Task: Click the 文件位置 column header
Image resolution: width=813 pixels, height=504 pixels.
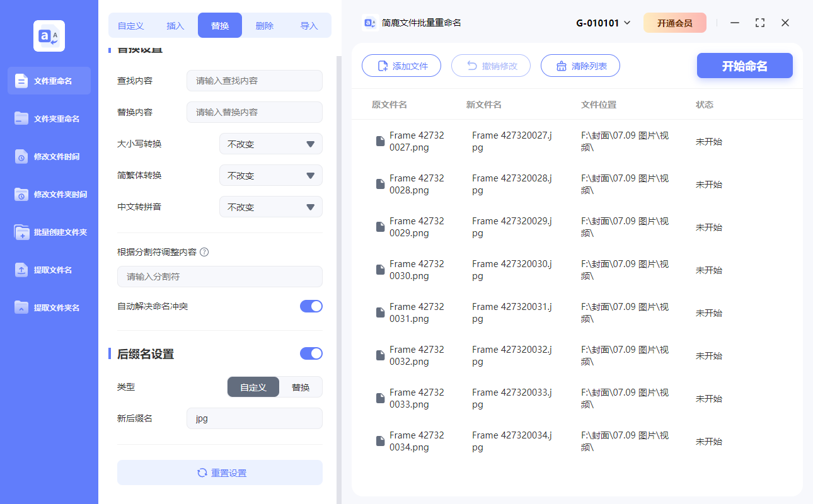Action: click(599, 105)
